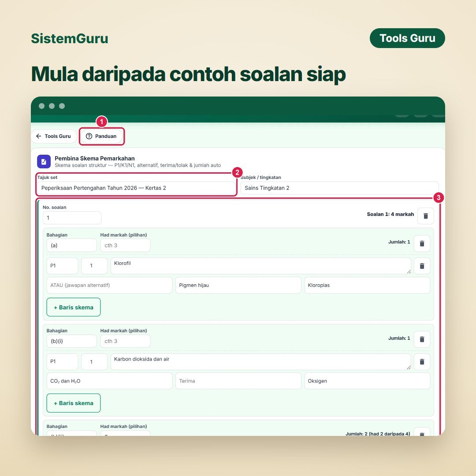Change the mark value beside Klorofil
This screenshot has width=476, height=476.
click(94, 266)
